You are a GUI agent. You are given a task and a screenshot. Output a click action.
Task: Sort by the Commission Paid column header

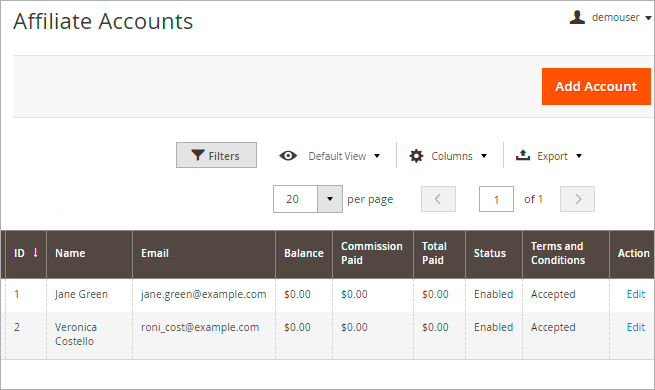point(373,254)
